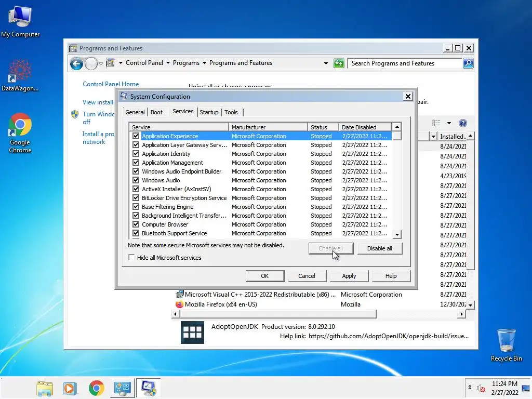Show hidden tray icons arrow
This screenshot has height=399, width=532.
coord(470,387)
